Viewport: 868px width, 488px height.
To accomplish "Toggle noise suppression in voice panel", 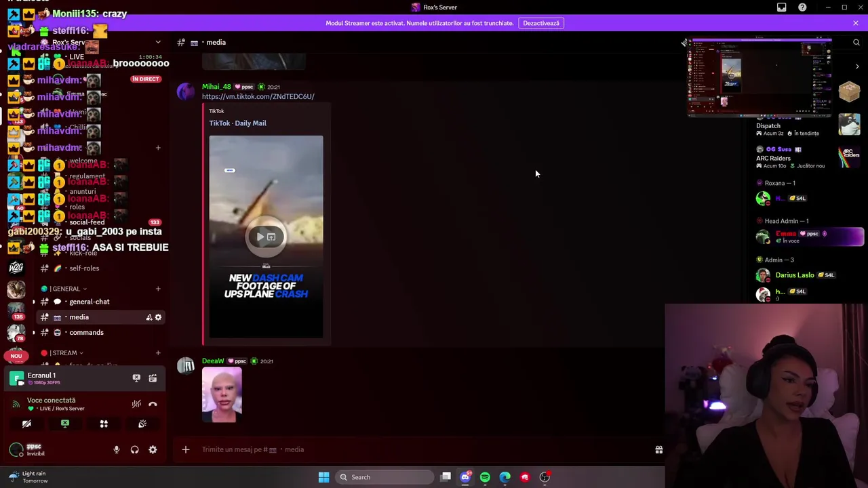I will click(x=136, y=404).
